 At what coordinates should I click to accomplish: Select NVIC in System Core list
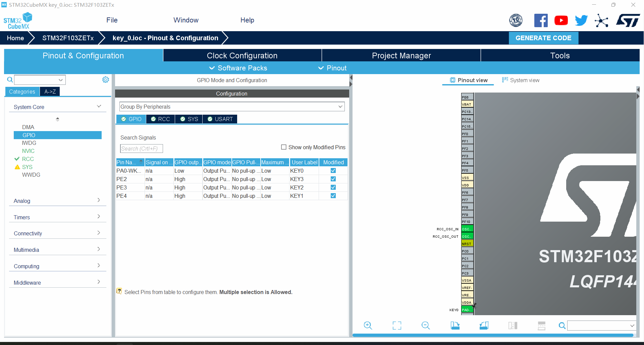tap(28, 151)
